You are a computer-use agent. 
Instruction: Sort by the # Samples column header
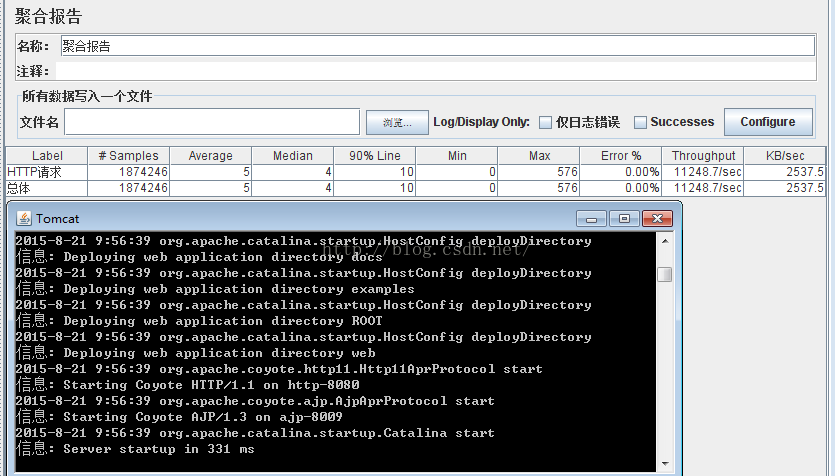[x=128, y=156]
